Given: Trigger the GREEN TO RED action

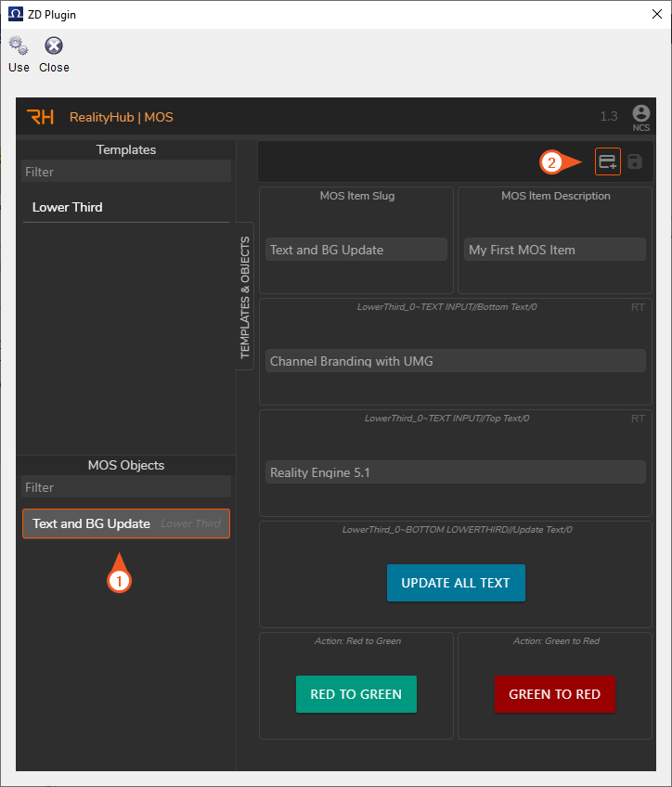Looking at the screenshot, I should 554,694.
